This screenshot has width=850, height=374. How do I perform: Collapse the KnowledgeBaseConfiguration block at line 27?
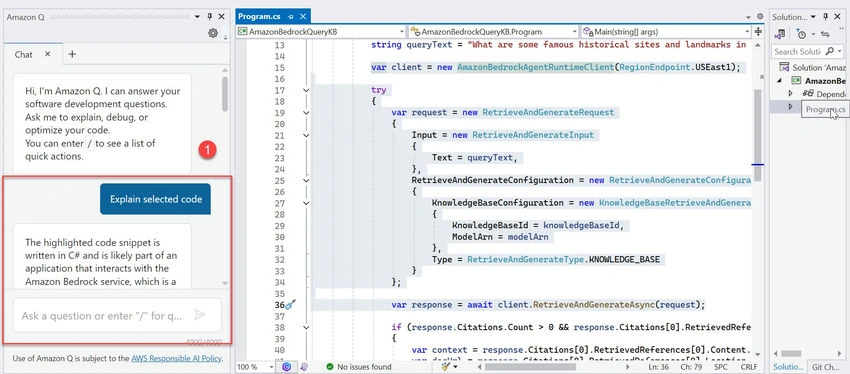[306, 203]
